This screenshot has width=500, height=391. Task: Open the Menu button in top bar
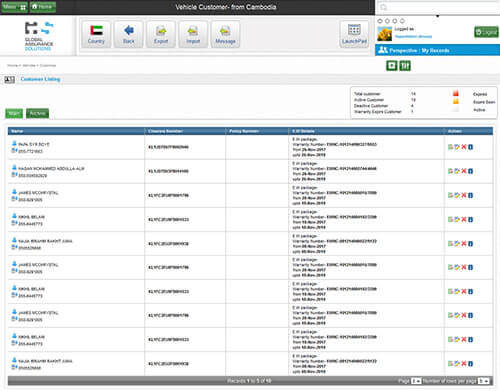[14, 7]
